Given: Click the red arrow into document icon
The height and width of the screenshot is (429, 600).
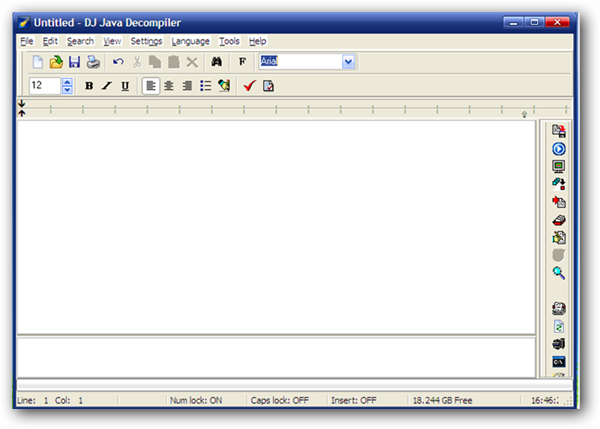Looking at the screenshot, I should point(559,202).
